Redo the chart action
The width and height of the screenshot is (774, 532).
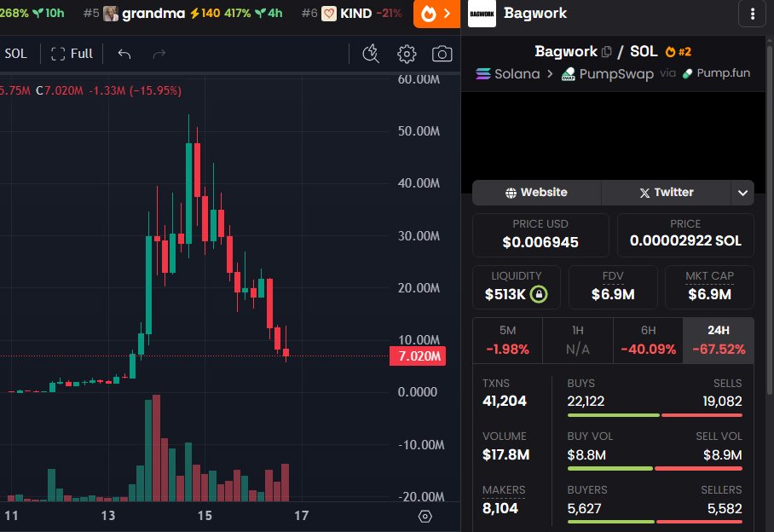click(x=159, y=54)
